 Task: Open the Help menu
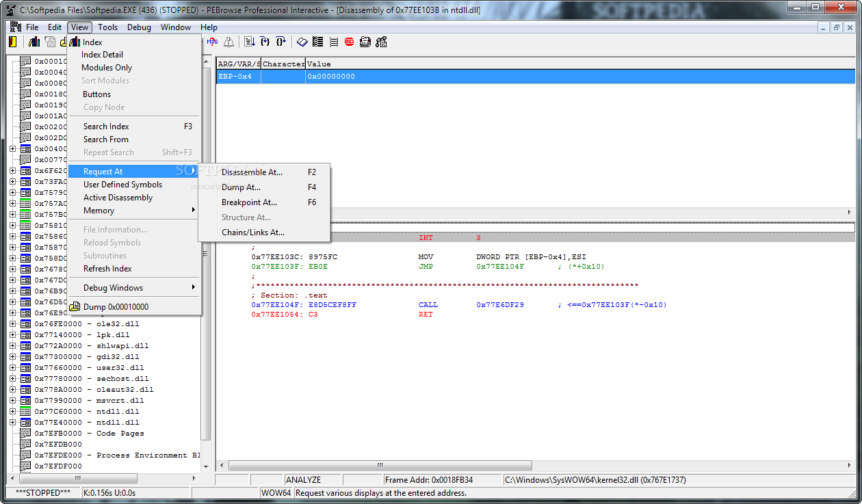(209, 27)
